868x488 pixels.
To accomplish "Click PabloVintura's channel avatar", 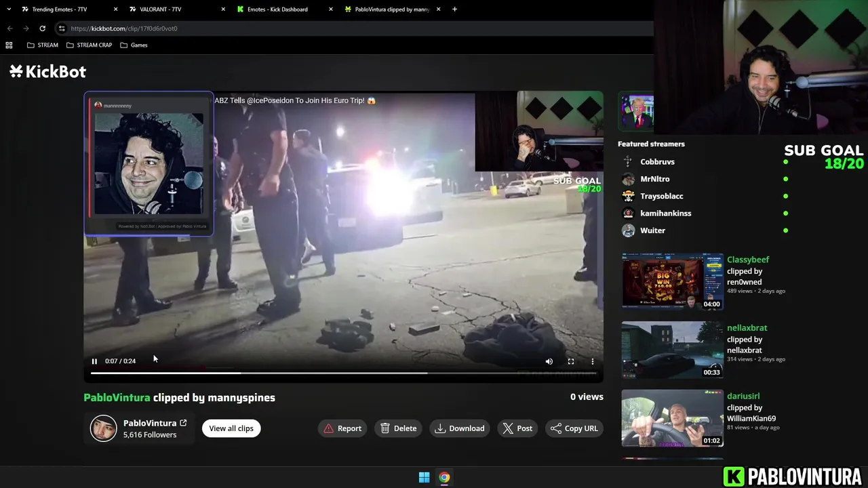I will pos(104,428).
